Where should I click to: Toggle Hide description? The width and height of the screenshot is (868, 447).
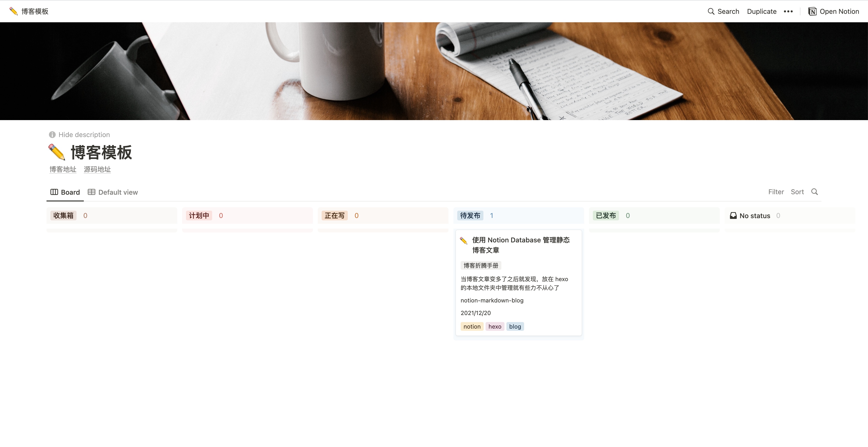84,135
